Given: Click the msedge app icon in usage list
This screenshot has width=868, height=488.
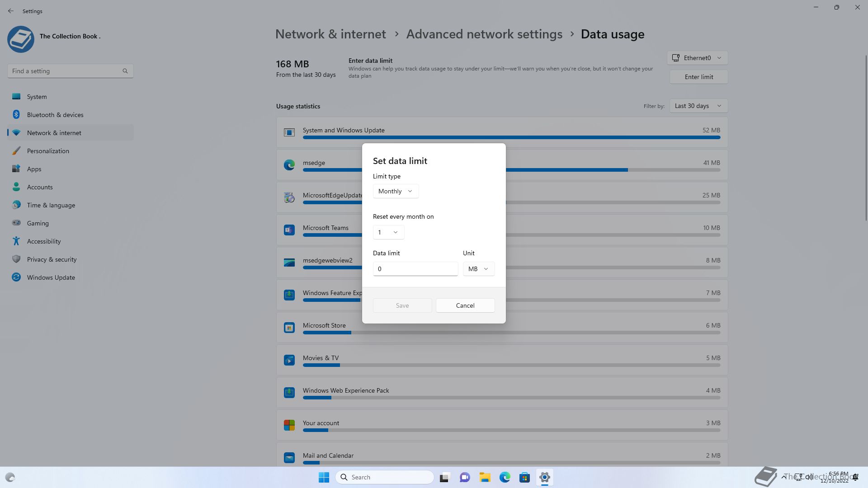Looking at the screenshot, I should pyautogui.click(x=289, y=165).
